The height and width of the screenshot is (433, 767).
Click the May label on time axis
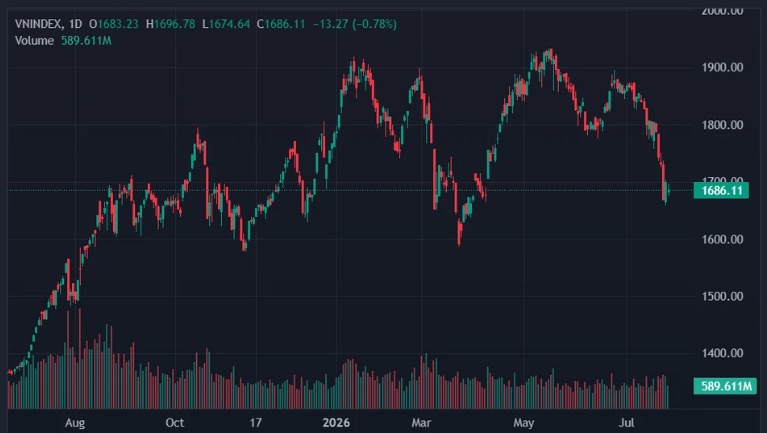(x=523, y=423)
